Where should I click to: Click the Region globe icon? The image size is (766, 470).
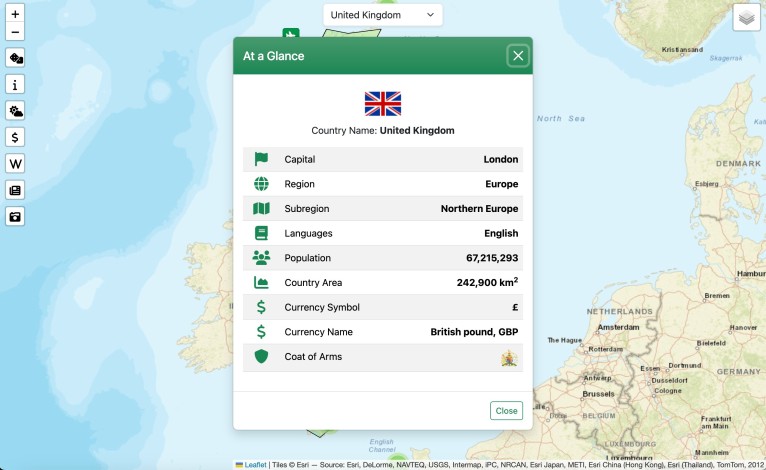click(x=261, y=184)
